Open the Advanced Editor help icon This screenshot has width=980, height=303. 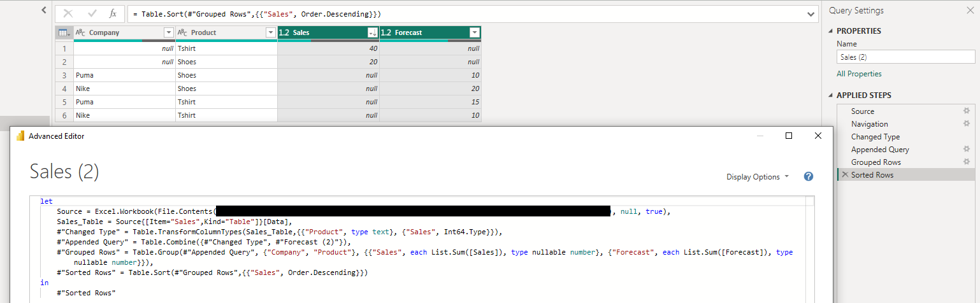809,176
